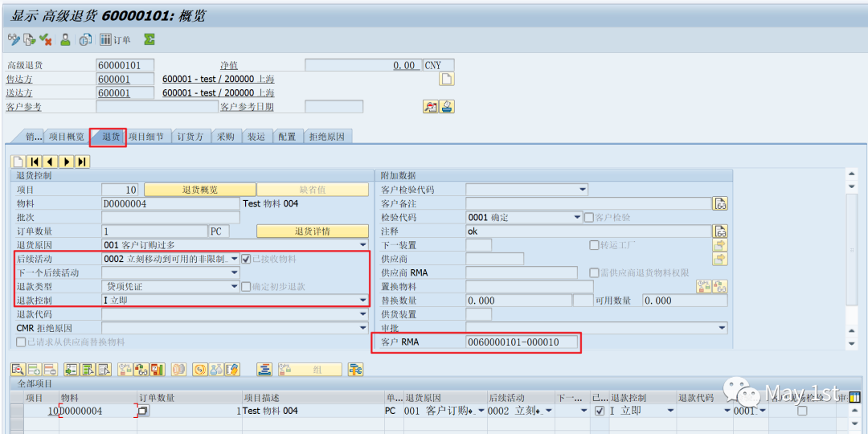
Task: Switch to 项目细节 tab
Action: click(x=146, y=137)
